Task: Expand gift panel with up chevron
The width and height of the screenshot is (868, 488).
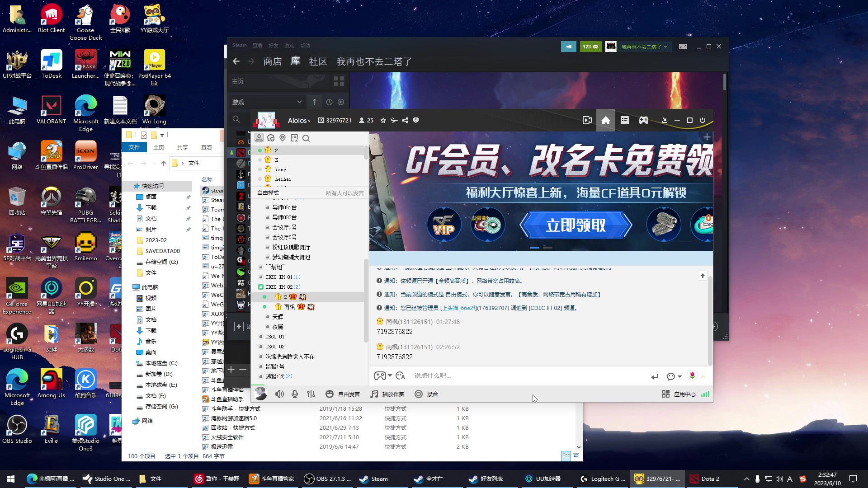Action: pyautogui.click(x=703, y=376)
